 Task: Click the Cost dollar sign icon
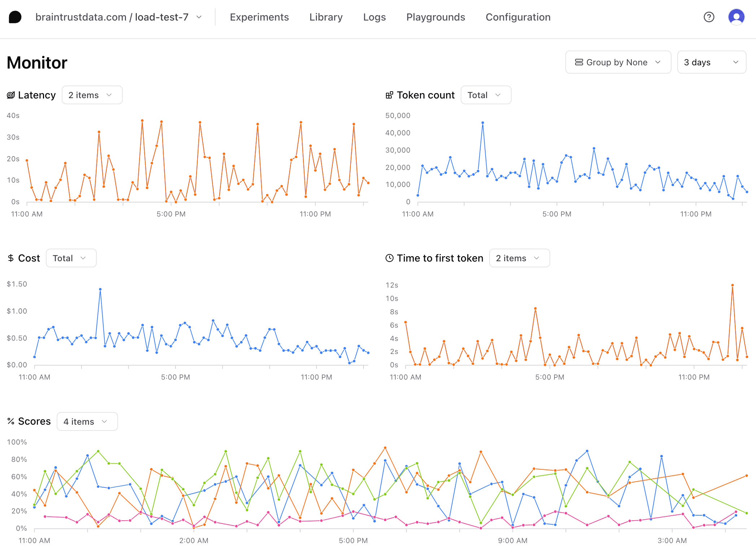tap(11, 258)
